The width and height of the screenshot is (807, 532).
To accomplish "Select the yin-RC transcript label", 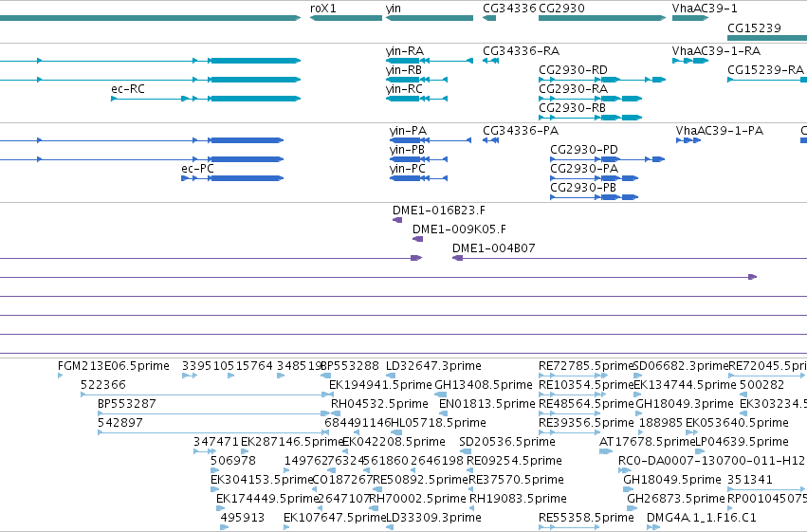I will (x=404, y=89).
